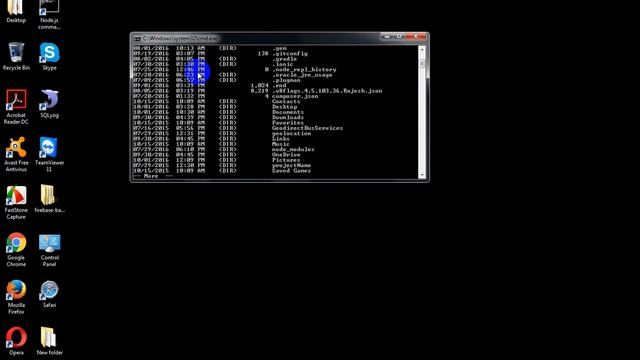The height and width of the screenshot is (360, 640).
Task: Click the cmd scrollbar up arrow
Action: click(x=422, y=49)
